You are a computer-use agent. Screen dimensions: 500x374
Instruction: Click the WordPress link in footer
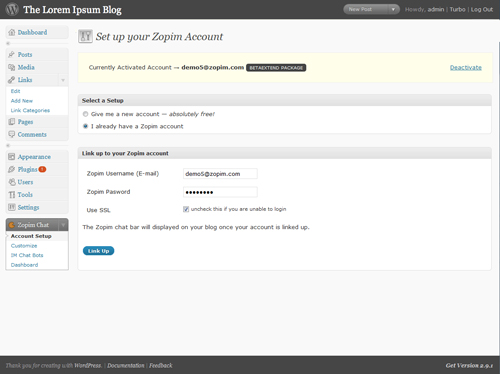[88, 366]
